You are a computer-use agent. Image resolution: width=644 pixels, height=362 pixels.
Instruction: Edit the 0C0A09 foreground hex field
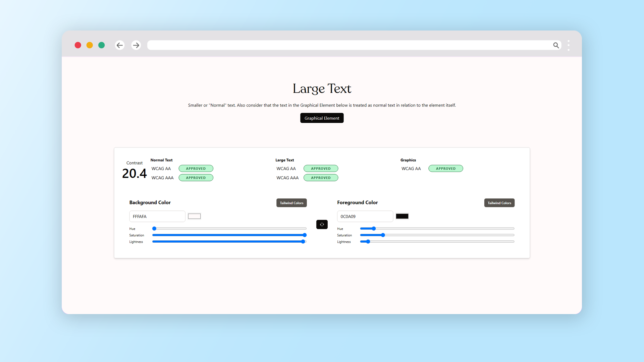pyautogui.click(x=365, y=216)
